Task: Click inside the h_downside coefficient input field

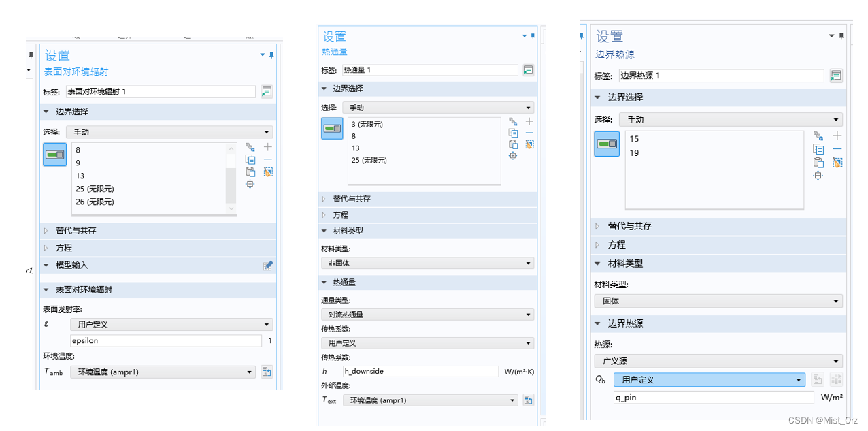Action: (x=420, y=372)
